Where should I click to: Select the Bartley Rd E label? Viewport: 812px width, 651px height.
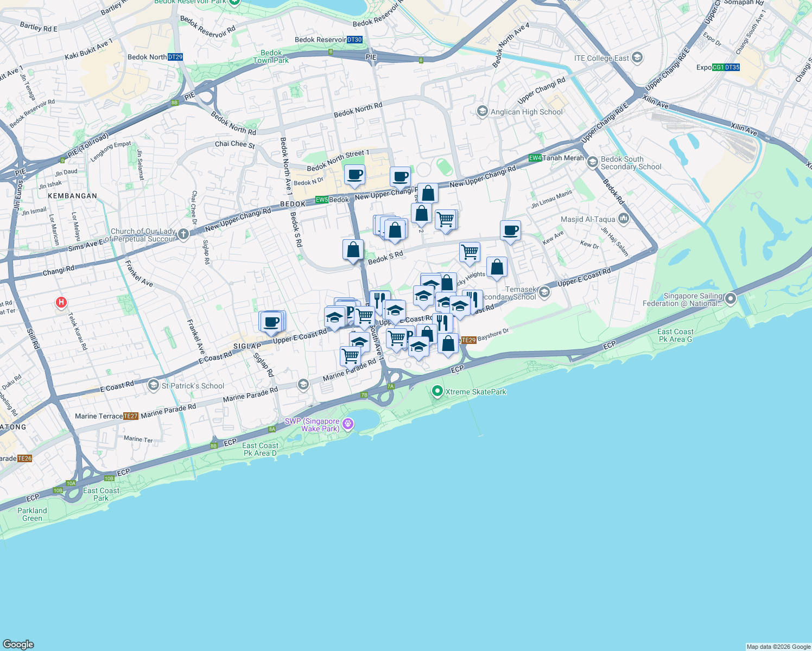point(38,27)
